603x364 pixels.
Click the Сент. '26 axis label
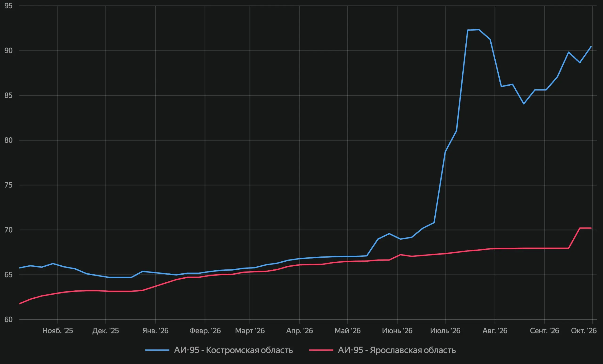pos(545,331)
